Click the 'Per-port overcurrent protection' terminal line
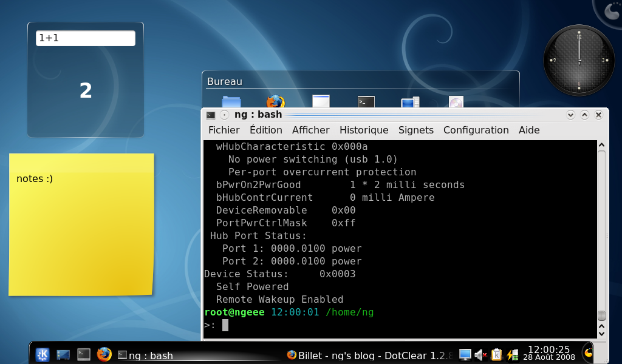This screenshot has height=364, width=622. click(x=322, y=172)
